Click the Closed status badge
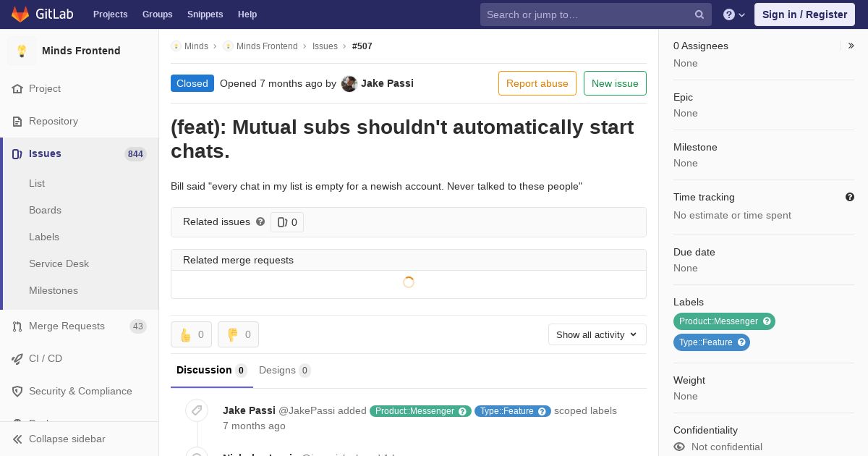 pos(192,83)
